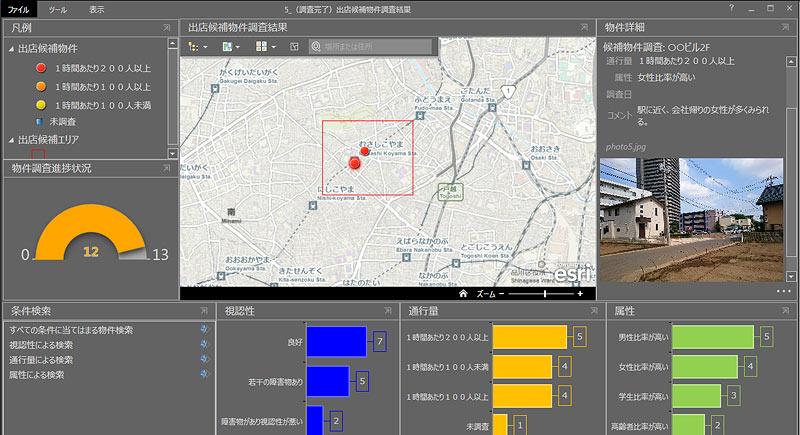
Task: Open the 表示 menu
Action: pos(96,8)
